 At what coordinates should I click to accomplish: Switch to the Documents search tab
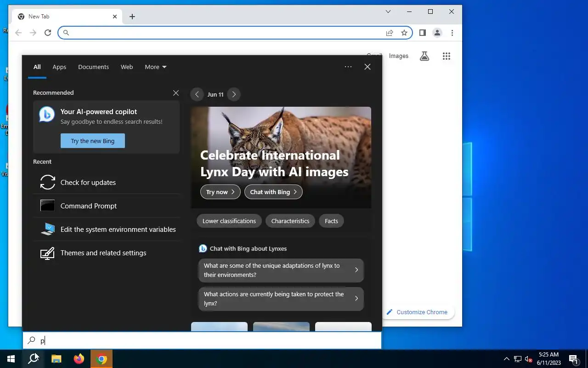[93, 67]
